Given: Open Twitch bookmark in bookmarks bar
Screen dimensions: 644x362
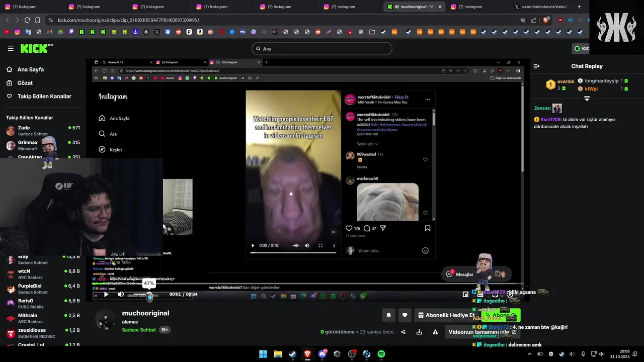Looking at the screenshot, I should (71, 32).
